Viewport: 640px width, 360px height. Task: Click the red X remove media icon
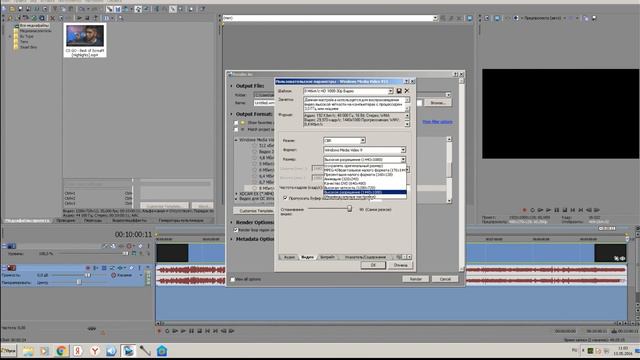pyautogui.click(x=52, y=18)
